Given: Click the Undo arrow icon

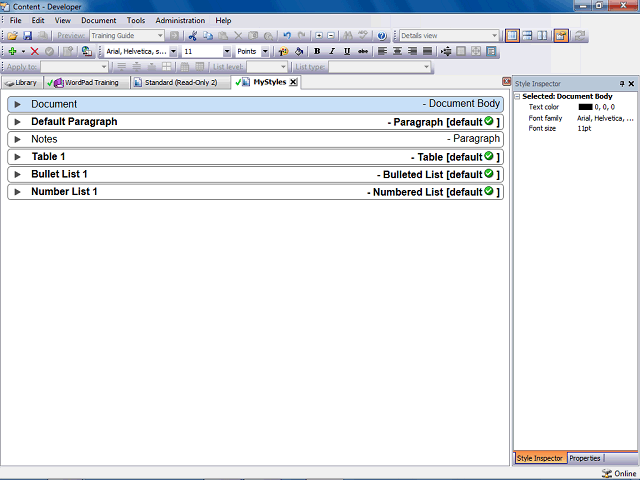Looking at the screenshot, I should click(x=287, y=36).
